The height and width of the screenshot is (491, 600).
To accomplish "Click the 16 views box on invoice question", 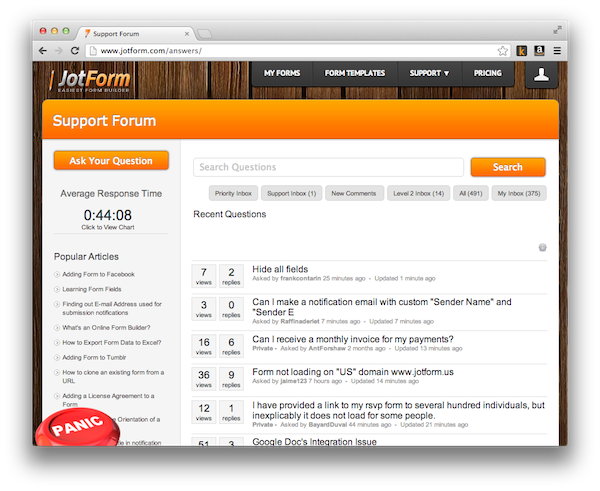I will (204, 346).
